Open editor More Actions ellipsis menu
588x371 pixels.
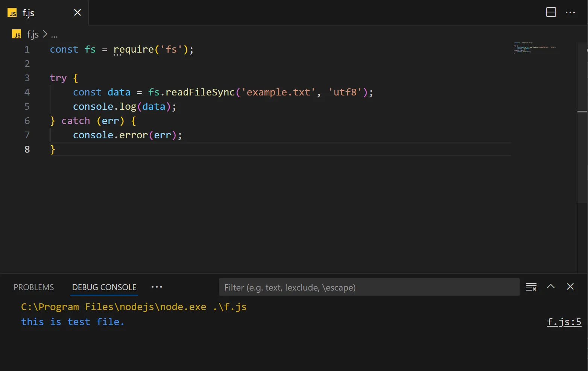coord(570,12)
